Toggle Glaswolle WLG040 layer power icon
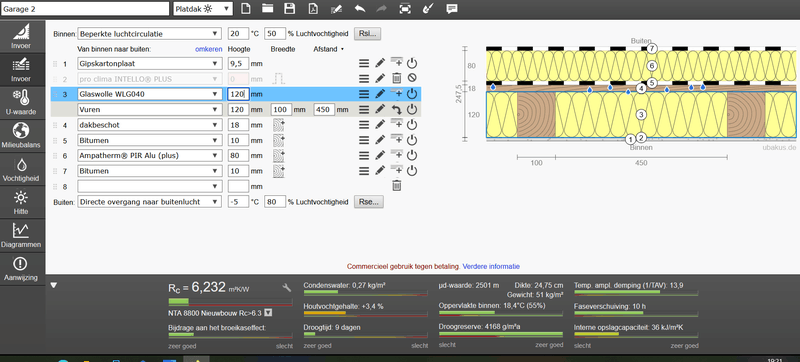 (412, 94)
